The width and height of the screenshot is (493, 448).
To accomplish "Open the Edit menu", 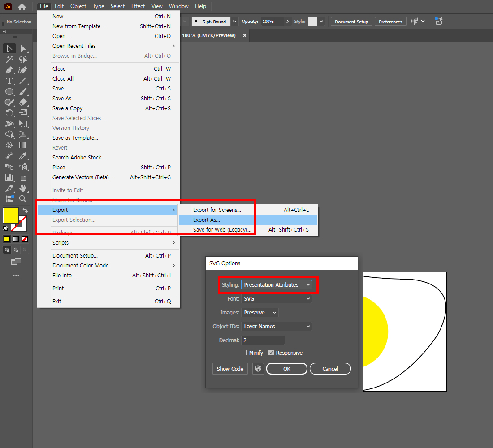I will 59,6.
